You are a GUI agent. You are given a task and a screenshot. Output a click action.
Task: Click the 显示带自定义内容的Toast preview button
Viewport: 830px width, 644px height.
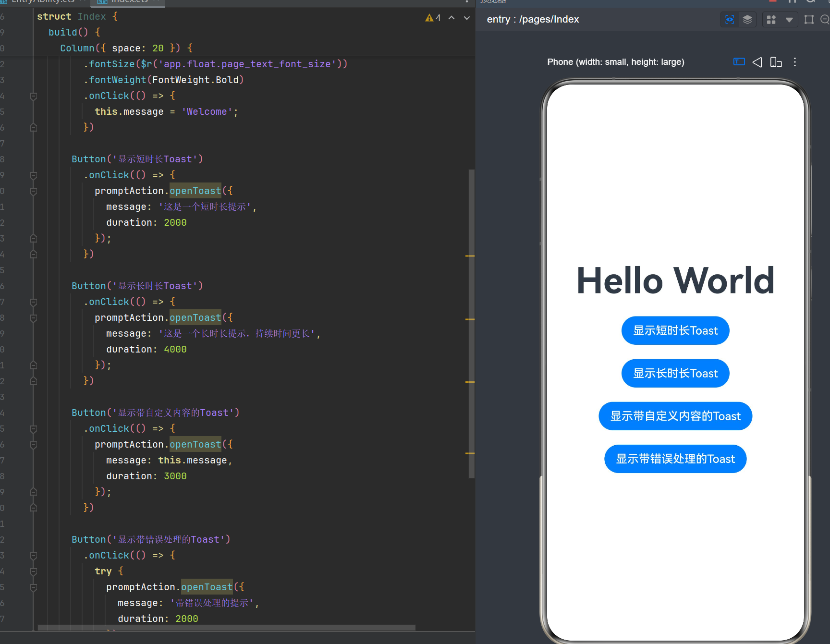675,416
